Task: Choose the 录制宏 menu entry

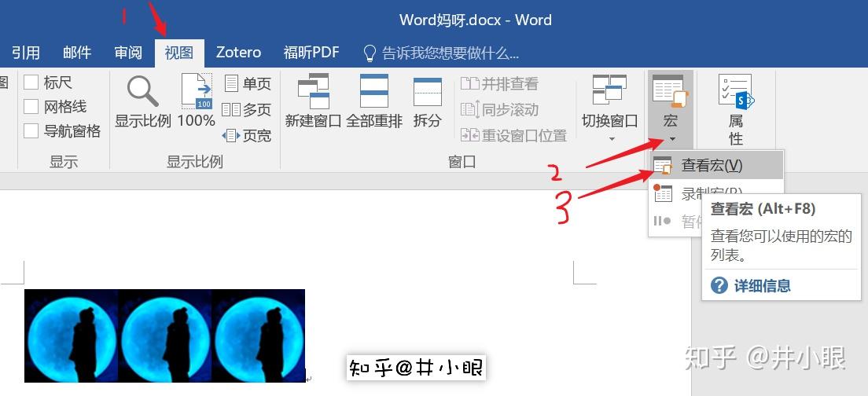Action: (x=715, y=193)
